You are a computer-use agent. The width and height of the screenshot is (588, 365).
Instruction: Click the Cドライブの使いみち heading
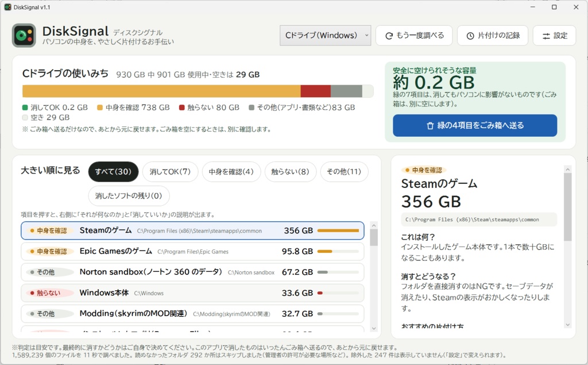65,73
